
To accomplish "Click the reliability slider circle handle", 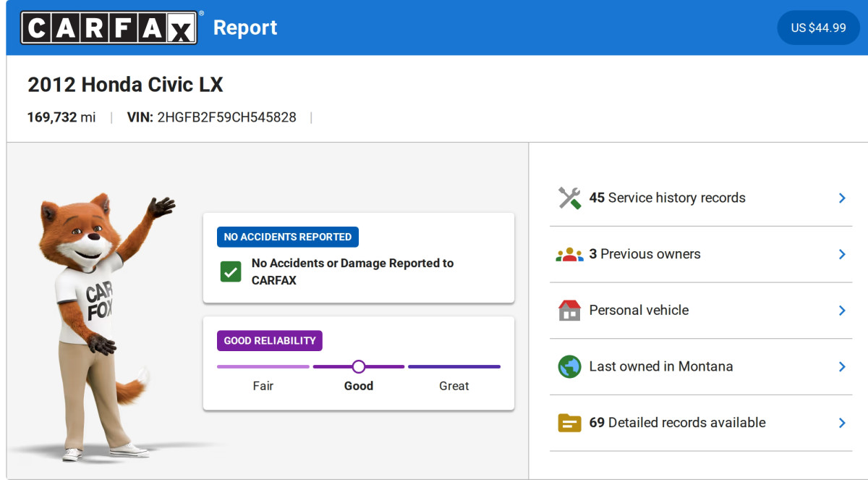I will (x=359, y=367).
